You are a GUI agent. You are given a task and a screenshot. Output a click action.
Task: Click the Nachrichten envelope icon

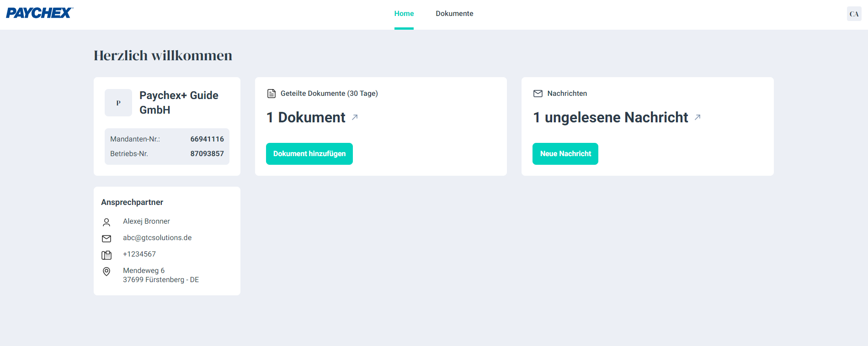pyautogui.click(x=538, y=94)
